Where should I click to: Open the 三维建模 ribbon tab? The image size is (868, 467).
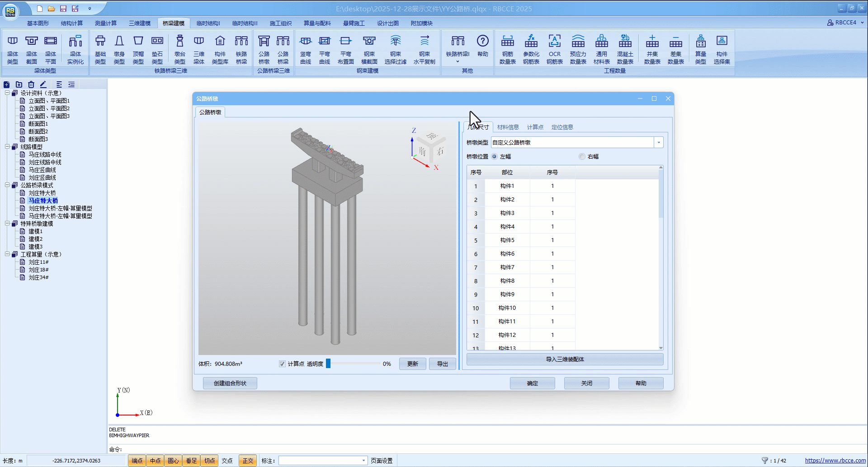click(x=140, y=23)
